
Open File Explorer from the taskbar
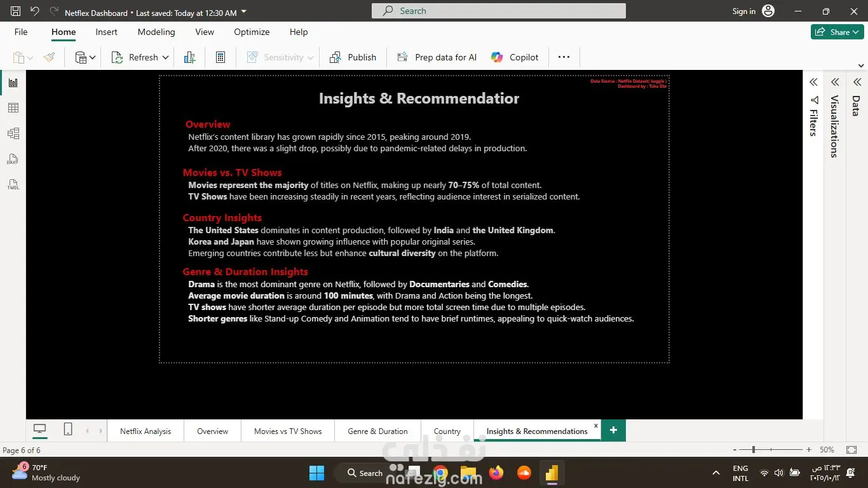[x=468, y=473]
